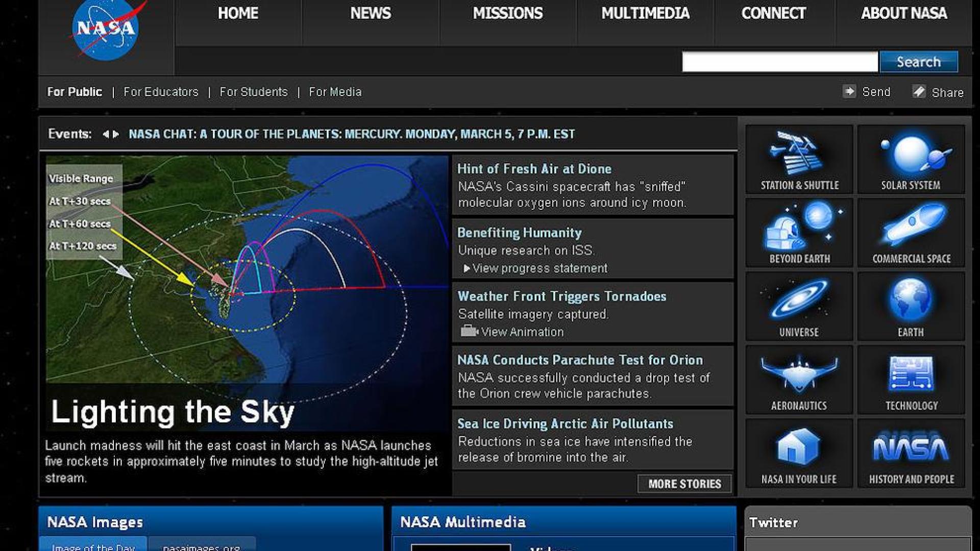Go to the HOME menu
The width and height of the screenshot is (980, 551).
tap(238, 13)
